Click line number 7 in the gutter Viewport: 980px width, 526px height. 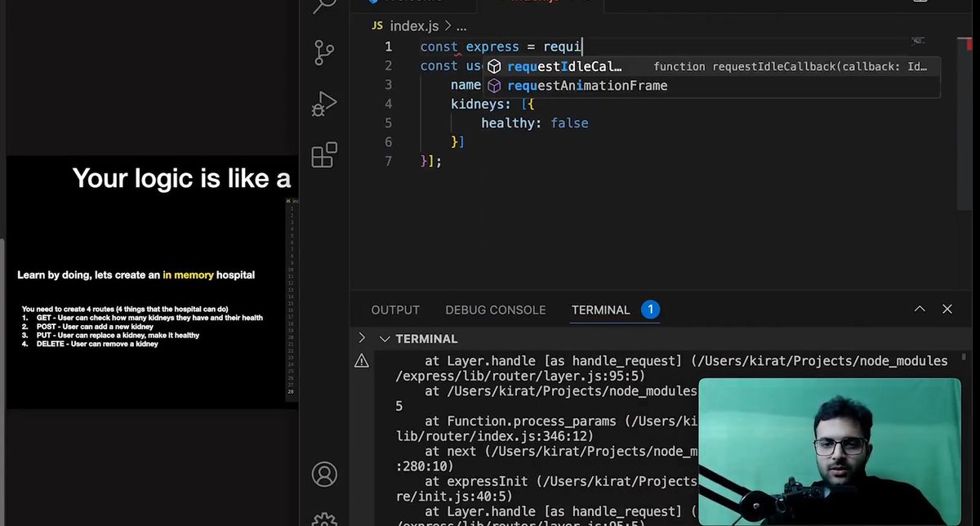tap(389, 161)
